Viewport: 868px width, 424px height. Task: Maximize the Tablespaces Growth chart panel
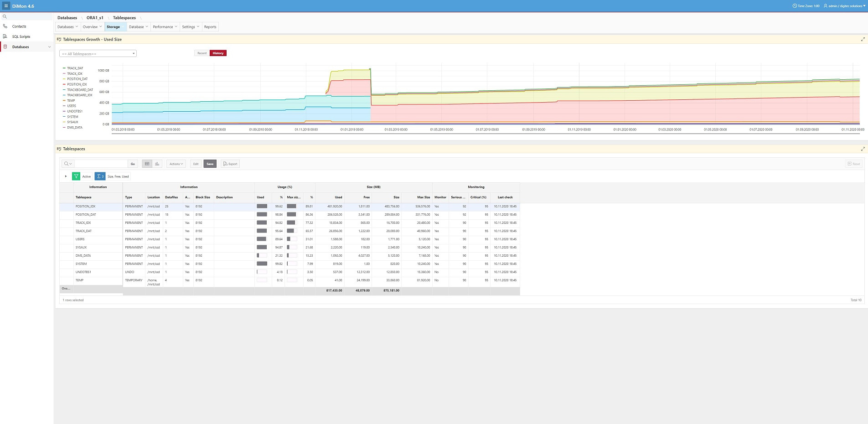click(863, 40)
